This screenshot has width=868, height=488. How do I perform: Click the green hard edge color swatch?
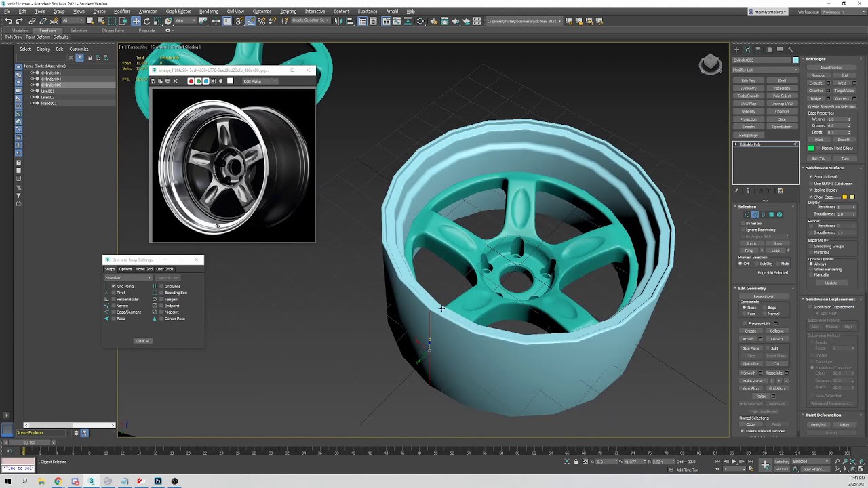[811, 148]
